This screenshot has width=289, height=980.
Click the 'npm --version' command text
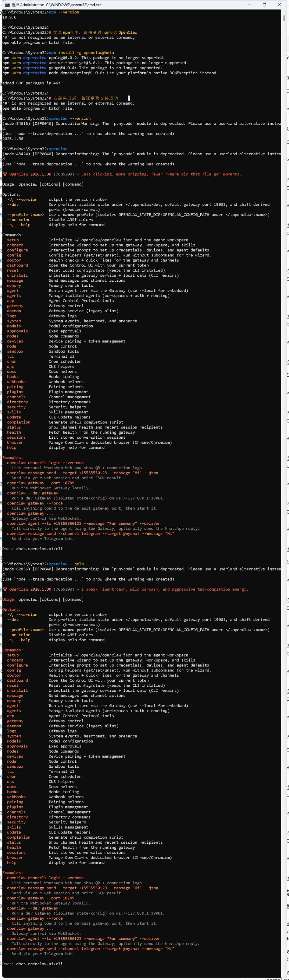point(64,12)
